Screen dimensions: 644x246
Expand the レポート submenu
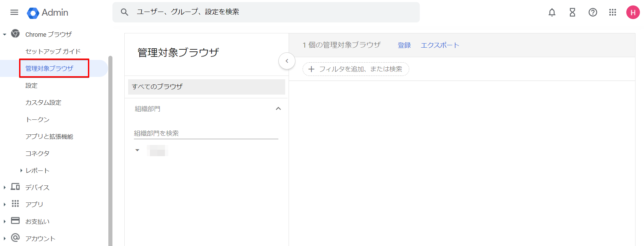[21, 170]
